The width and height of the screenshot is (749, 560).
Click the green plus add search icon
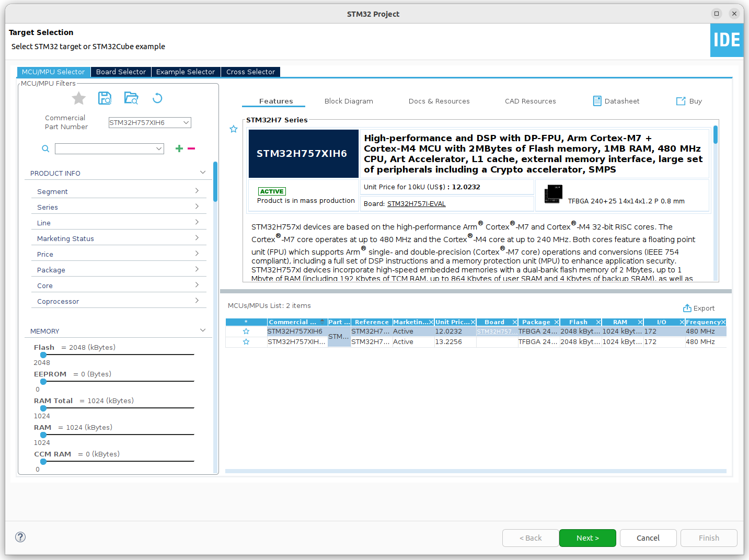[x=179, y=148]
